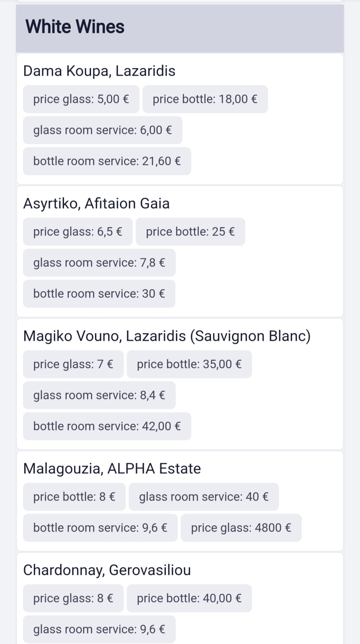Image resolution: width=360 pixels, height=644 pixels.
Task: Click the price glass 6,5 € chip
Action: 77,232
